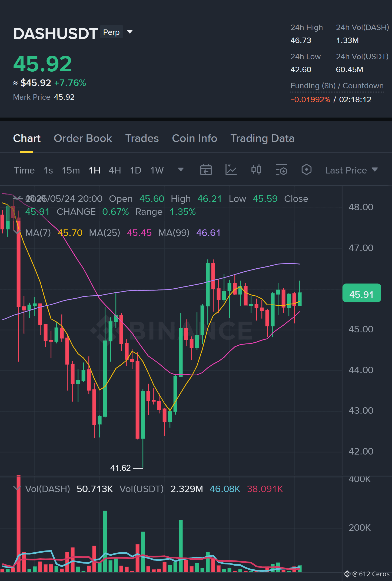Open the Coin Info tab
Image resolution: width=392 pixels, height=581 pixels.
[x=195, y=138]
